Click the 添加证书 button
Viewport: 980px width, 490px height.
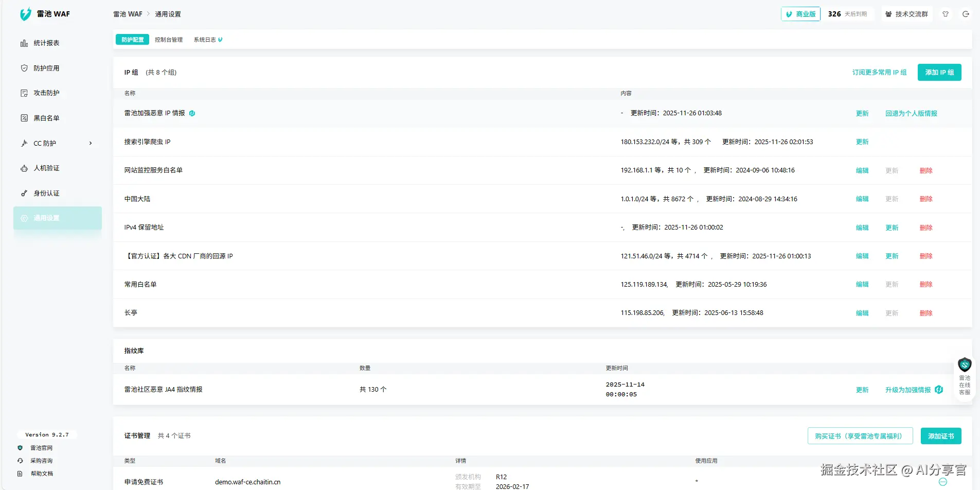pyautogui.click(x=941, y=436)
